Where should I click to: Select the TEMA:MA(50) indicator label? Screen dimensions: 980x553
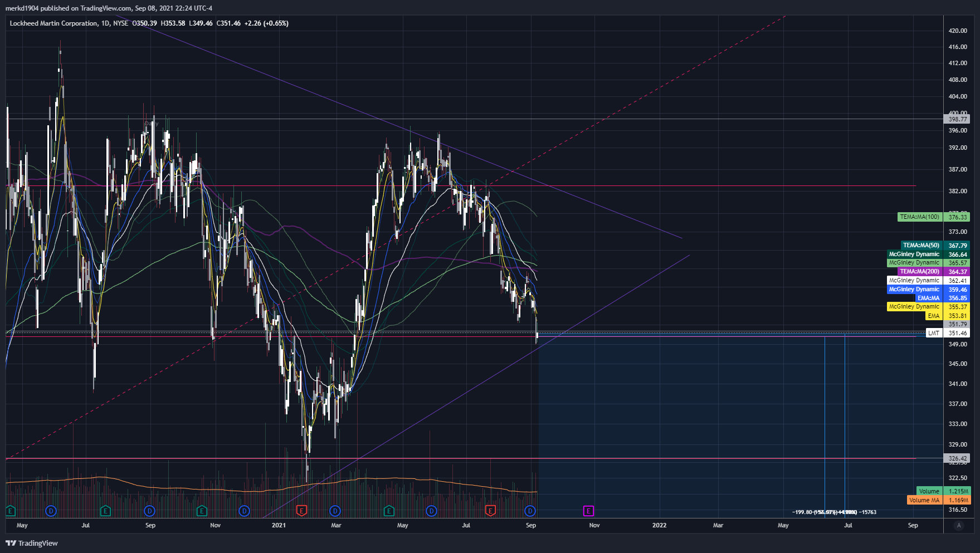pyautogui.click(x=922, y=246)
